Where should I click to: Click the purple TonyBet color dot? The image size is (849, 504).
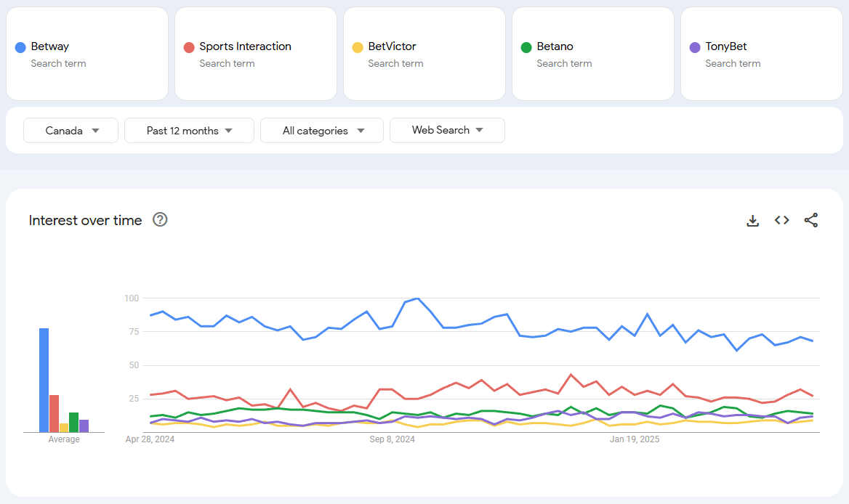(x=695, y=48)
